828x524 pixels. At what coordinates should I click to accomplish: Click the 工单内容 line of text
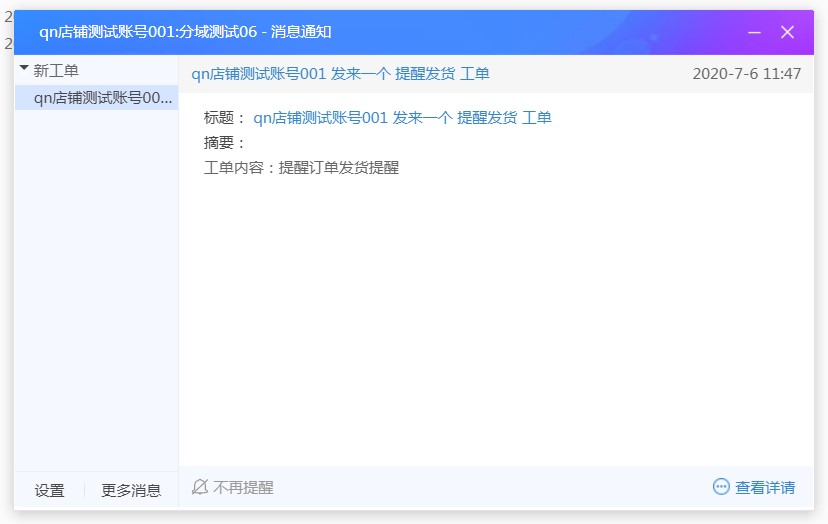tap(301, 167)
